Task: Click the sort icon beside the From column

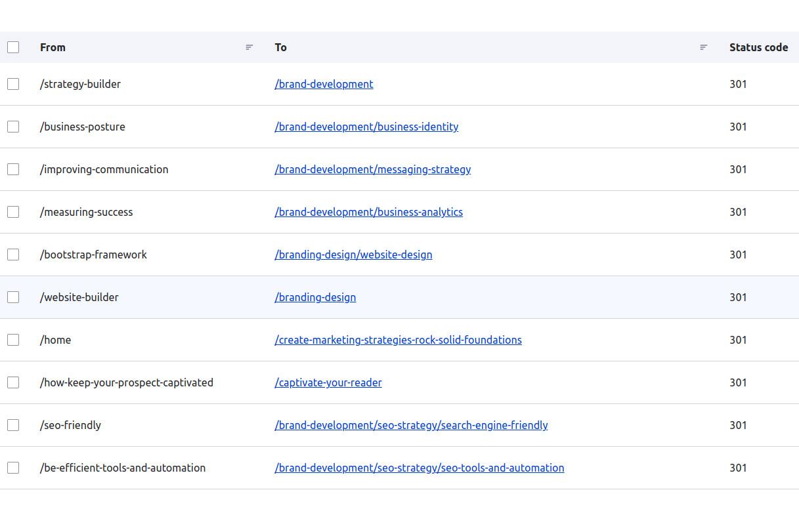Action: click(x=249, y=47)
